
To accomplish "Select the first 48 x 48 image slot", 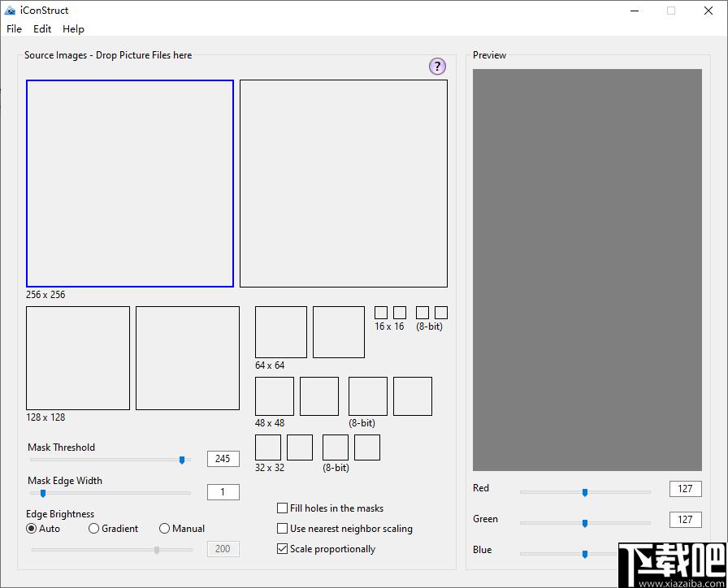I will pyautogui.click(x=275, y=396).
